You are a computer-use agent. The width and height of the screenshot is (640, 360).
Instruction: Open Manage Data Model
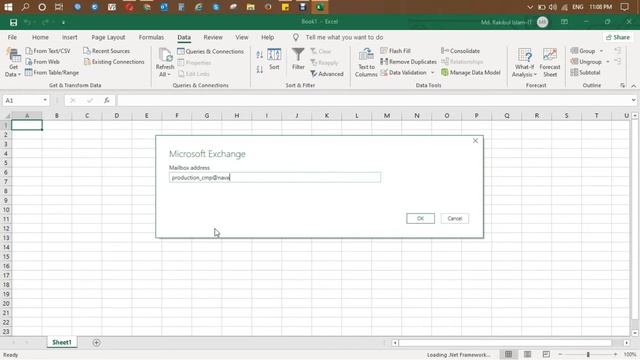(471, 73)
